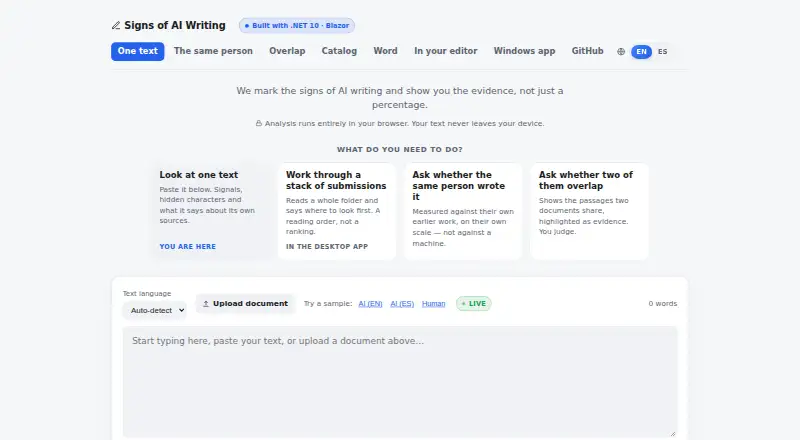Open The same person tab
The image size is (800, 440).
213,51
